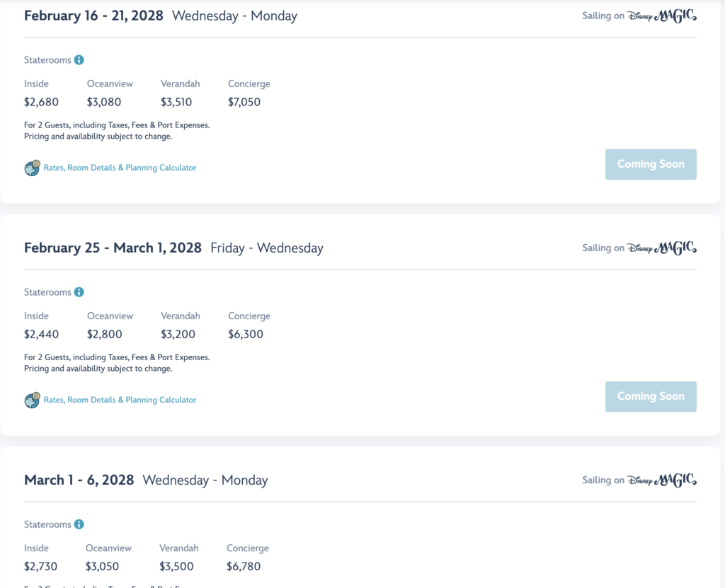Click planning calculator globe icon, February 16 sailing
This screenshot has height=588, width=725.
tap(32, 168)
